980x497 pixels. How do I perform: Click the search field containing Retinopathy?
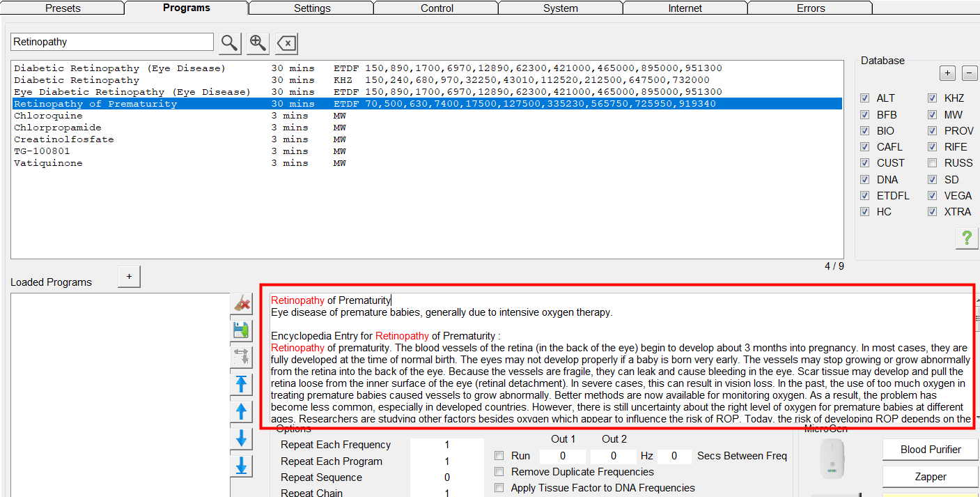click(112, 42)
